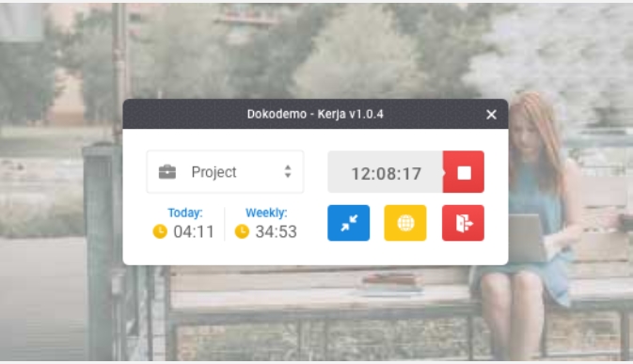
Task: Click the timer display 12:08:17
Action: click(x=386, y=173)
